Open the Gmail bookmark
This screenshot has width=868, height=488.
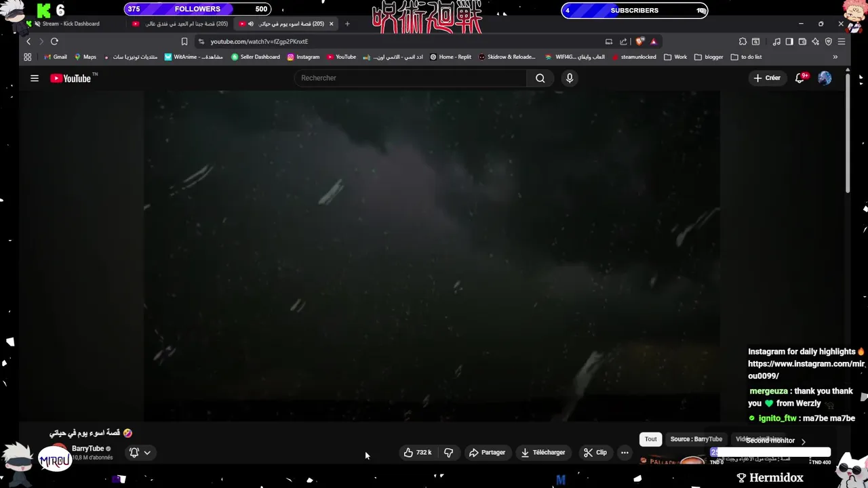pyautogui.click(x=55, y=57)
